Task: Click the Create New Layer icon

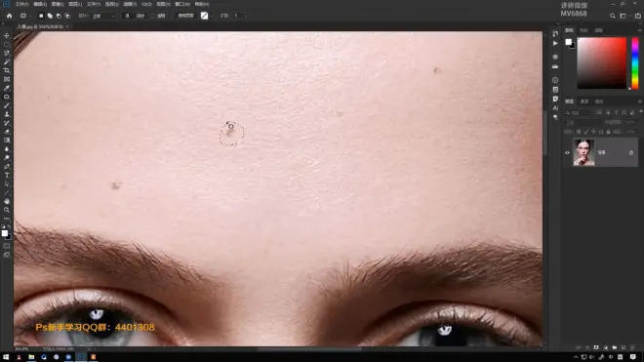Action: [624, 347]
